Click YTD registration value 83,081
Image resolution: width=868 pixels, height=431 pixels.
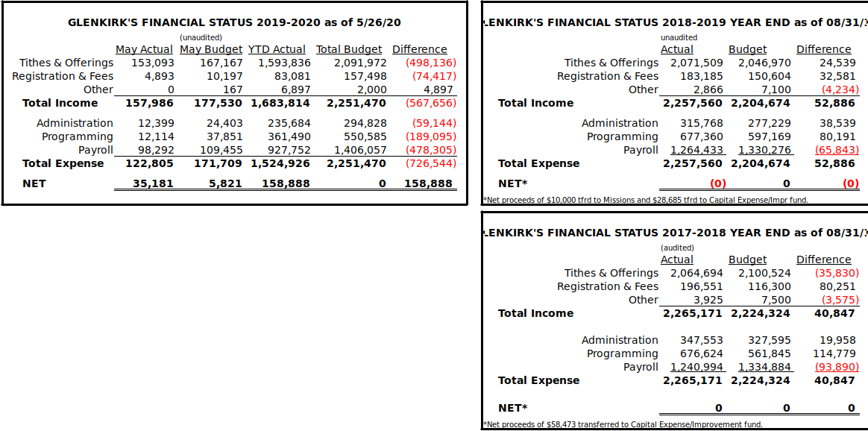(x=292, y=76)
